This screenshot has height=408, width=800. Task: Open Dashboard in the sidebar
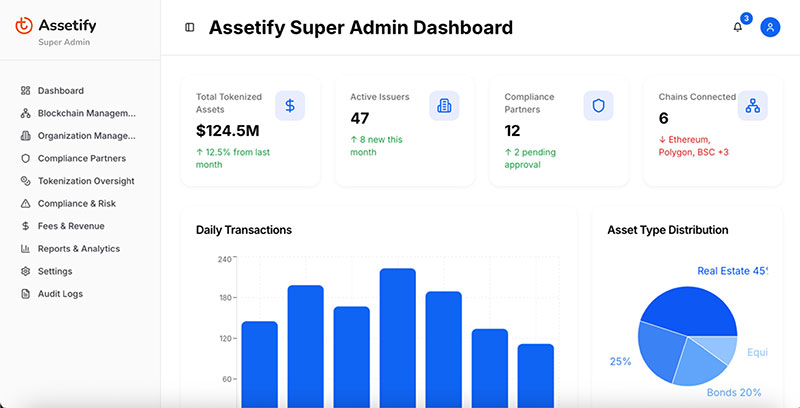click(60, 91)
